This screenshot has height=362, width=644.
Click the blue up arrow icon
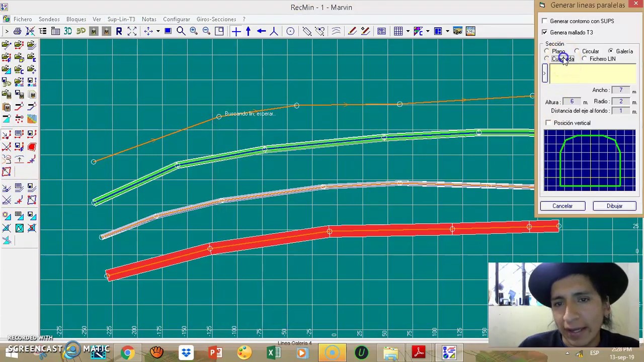[x=248, y=31]
